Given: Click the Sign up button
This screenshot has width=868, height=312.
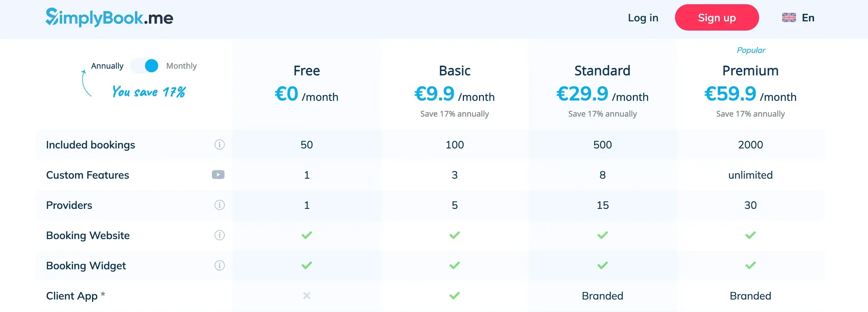Looking at the screenshot, I should 717,17.
